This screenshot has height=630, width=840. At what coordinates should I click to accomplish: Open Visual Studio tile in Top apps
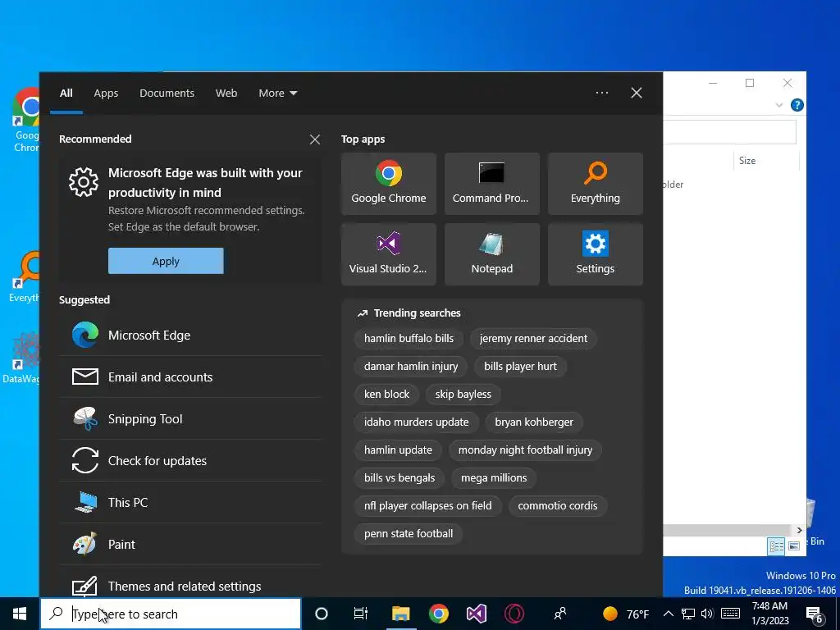point(388,254)
